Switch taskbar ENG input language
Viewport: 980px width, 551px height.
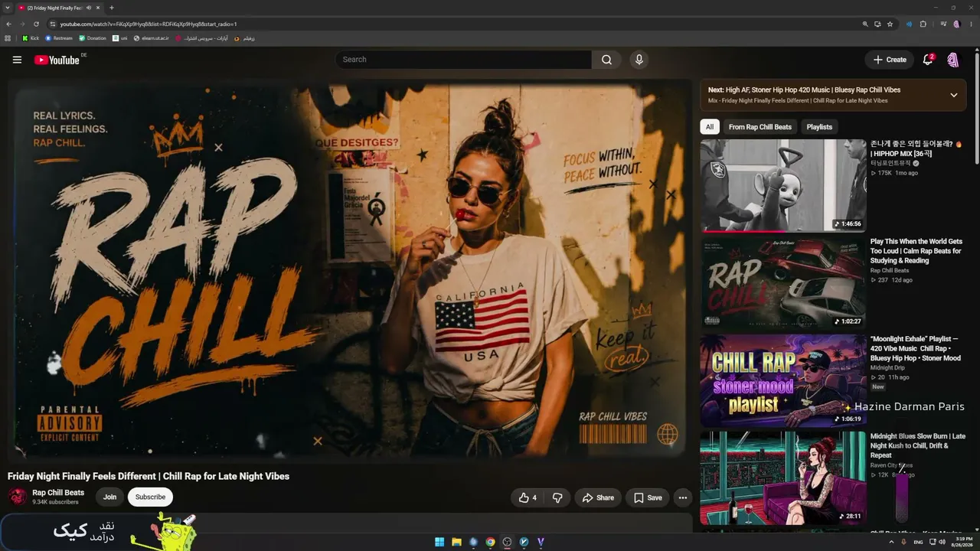coord(918,542)
